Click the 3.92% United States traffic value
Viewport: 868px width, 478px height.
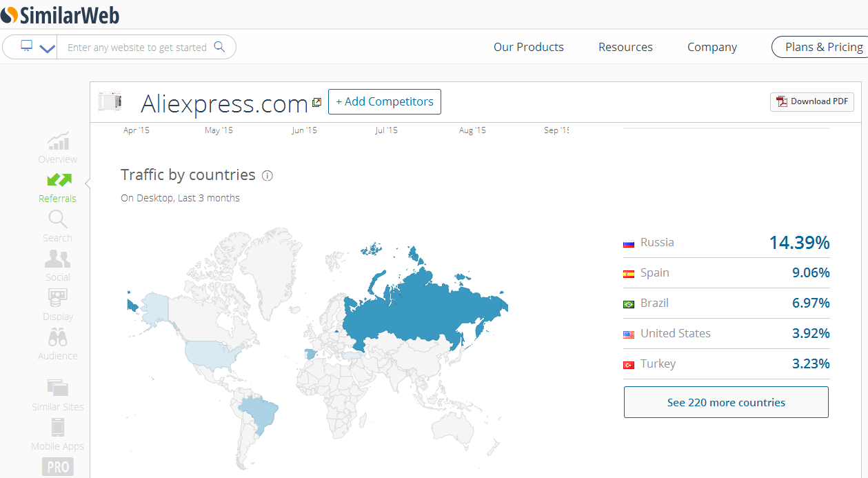coord(811,333)
